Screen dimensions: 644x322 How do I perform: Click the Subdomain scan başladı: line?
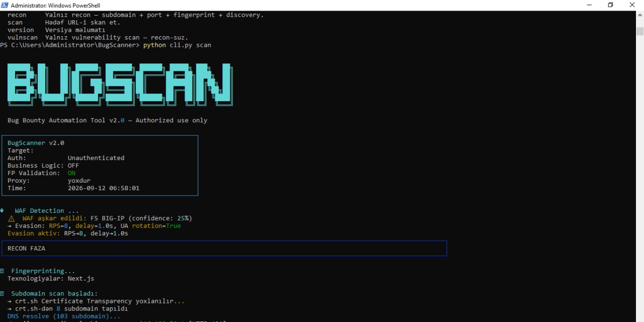coord(55,294)
